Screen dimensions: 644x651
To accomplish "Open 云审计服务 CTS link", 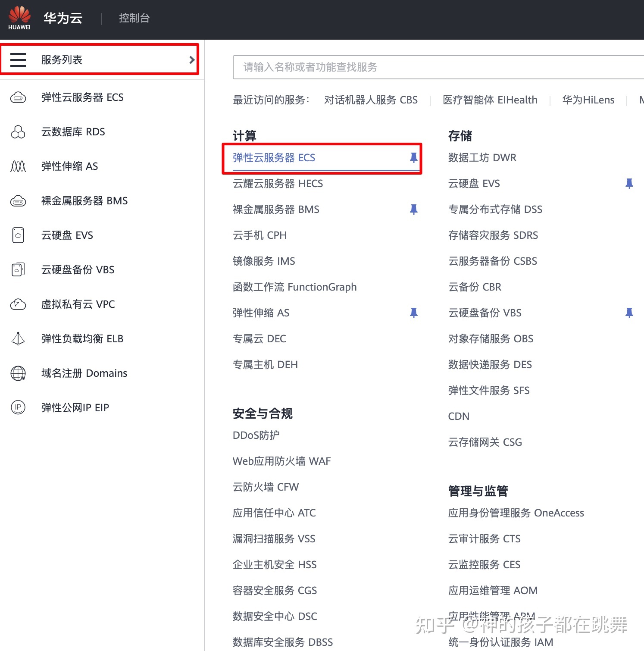I will (x=485, y=539).
